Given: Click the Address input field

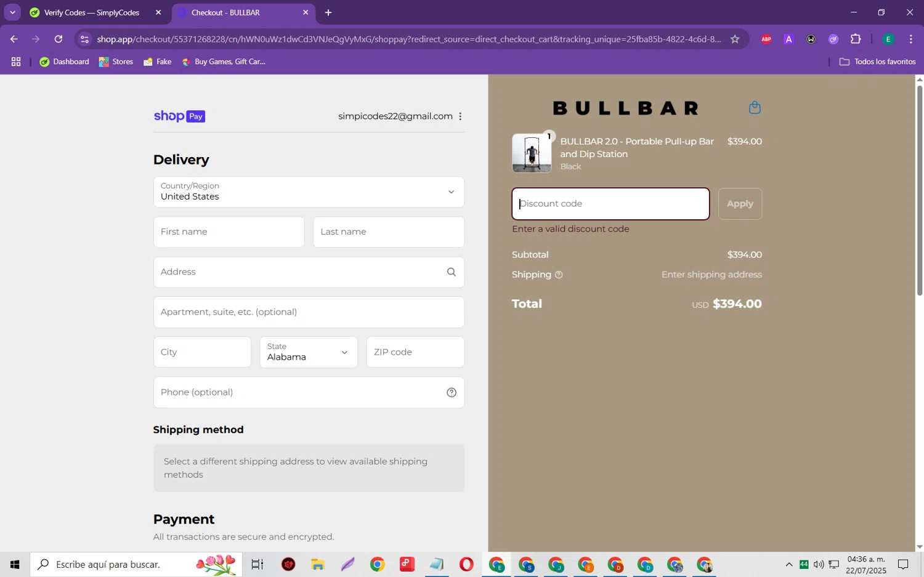Looking at the screenshot, I should [309, 272].
